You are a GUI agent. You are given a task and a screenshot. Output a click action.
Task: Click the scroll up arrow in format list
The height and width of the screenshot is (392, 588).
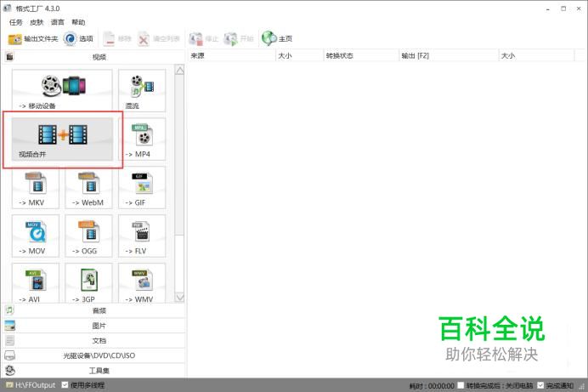[x=179, y=70]
